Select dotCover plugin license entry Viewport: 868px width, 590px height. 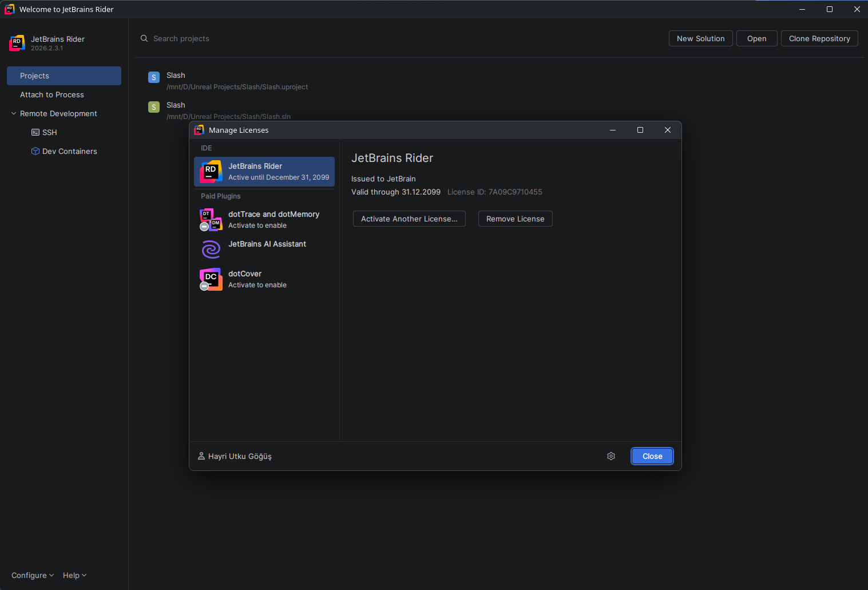click(264, 279)
